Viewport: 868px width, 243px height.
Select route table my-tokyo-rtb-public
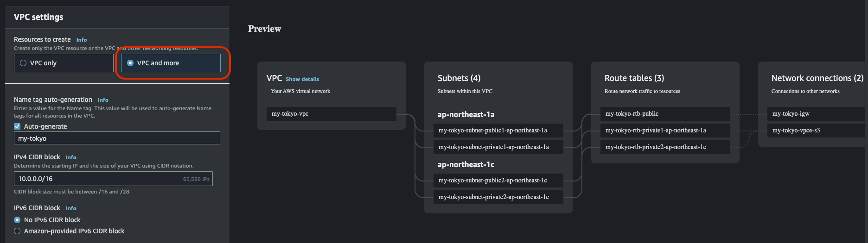665,114
